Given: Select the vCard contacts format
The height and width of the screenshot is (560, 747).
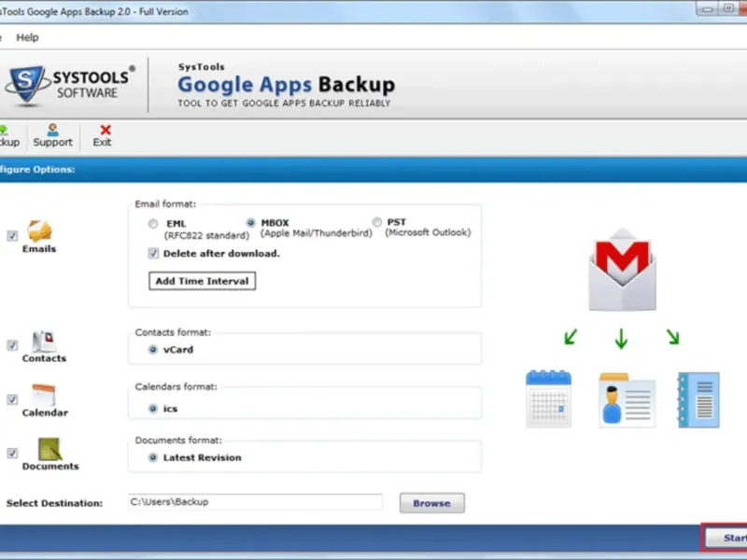Looking at the screenshot, I should click(153, 349).
